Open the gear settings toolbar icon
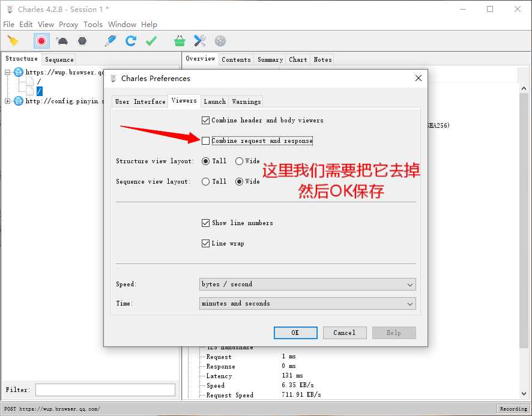Screen dimensions: 532x416 (x=220, y=41)
